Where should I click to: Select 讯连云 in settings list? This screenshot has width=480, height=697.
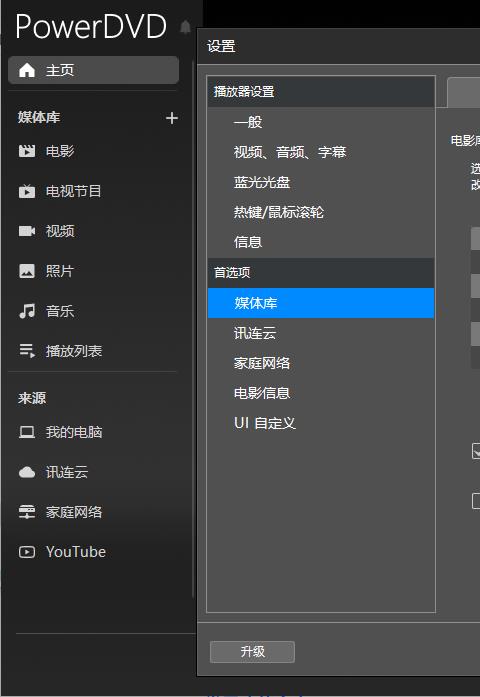click(x=321, y=333)
